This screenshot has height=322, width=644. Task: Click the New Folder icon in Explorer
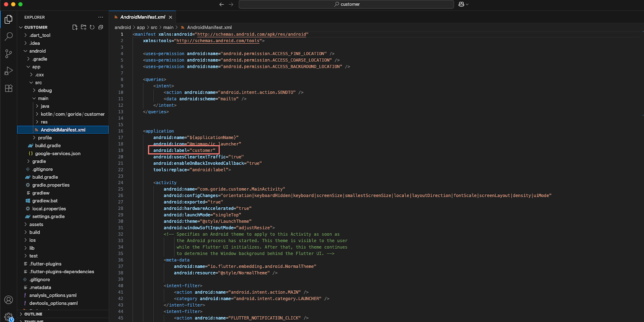[83, 27]
